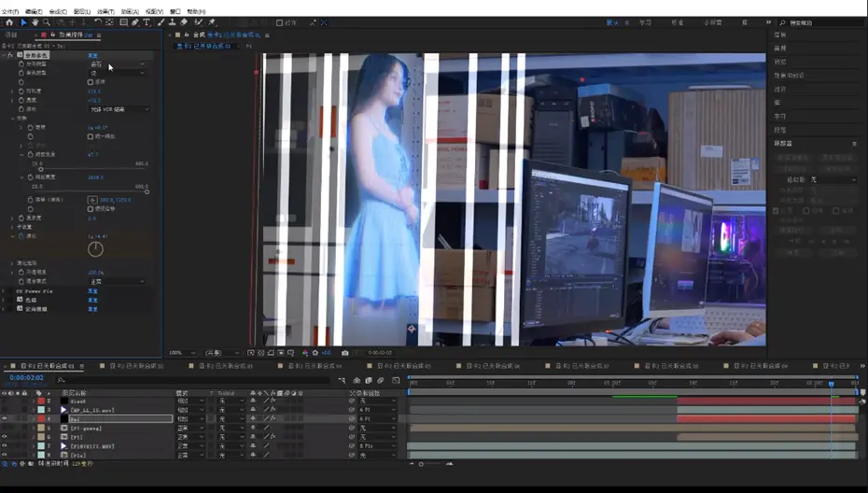868x493 pixels.
Task: Toggle the 统一缩放 uniform scaling checkbox
Action: coord(91,136)
